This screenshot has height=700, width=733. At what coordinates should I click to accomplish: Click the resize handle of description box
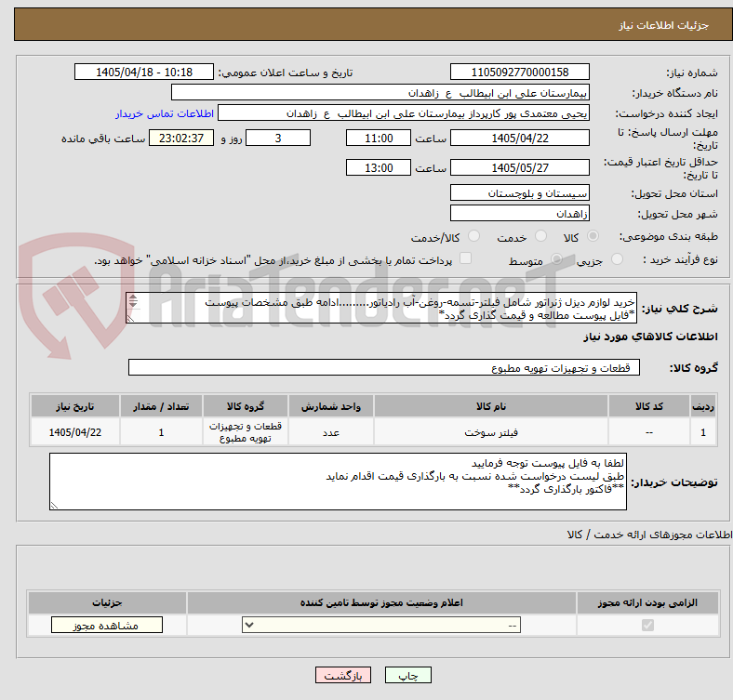pyautogui.click(x=130, y=318)
